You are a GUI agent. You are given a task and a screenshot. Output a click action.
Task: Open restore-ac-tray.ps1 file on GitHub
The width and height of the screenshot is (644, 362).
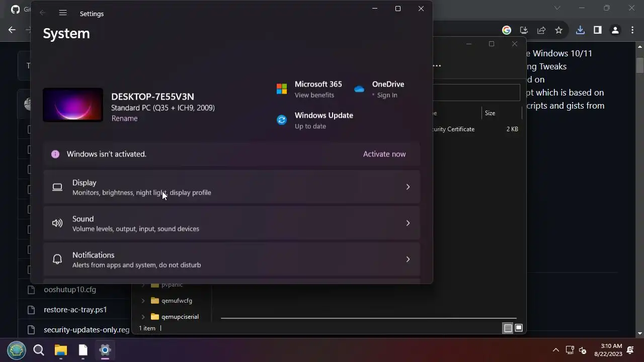tap(75, 310)
